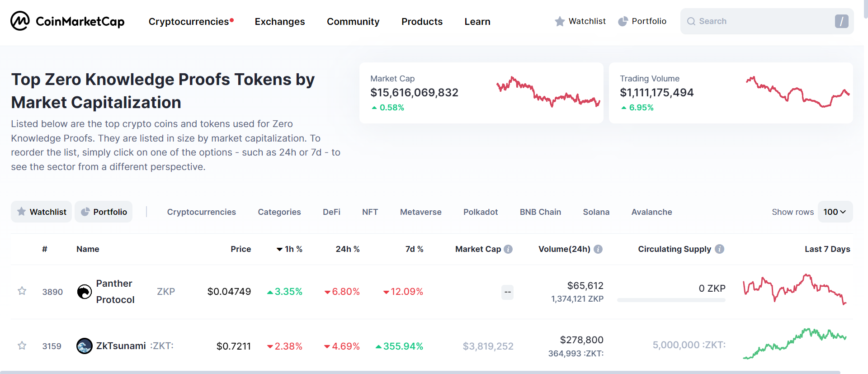The height and width of the screenshot is (374, 868).
Task: Click ZkTsunami volume $278,800 link
Action: 581,340
